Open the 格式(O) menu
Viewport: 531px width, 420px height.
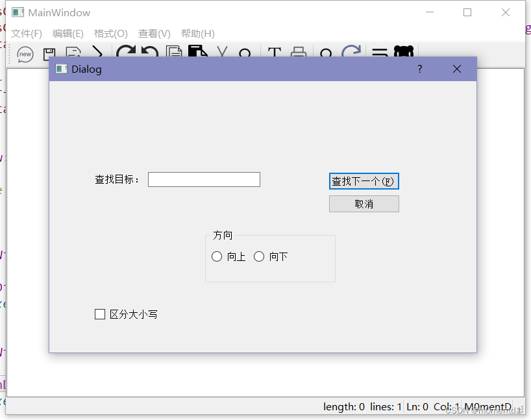(x=109, y=33)
